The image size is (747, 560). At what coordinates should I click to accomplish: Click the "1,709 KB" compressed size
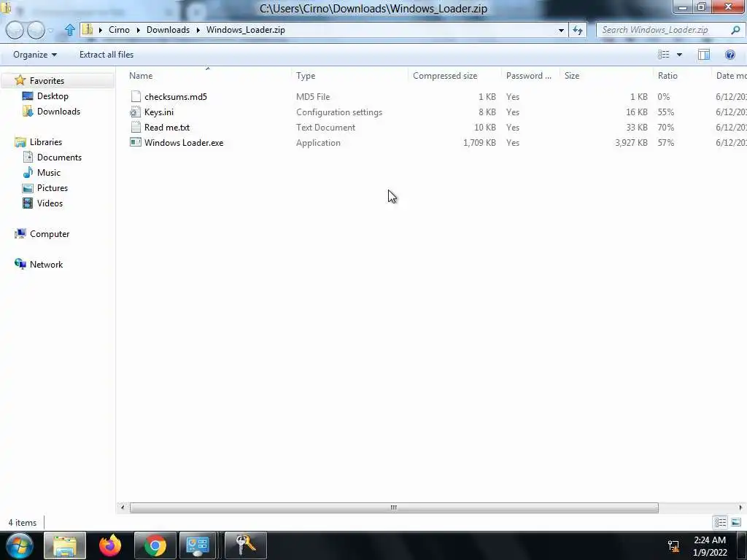pyautogui.click(x=479, y=142)
